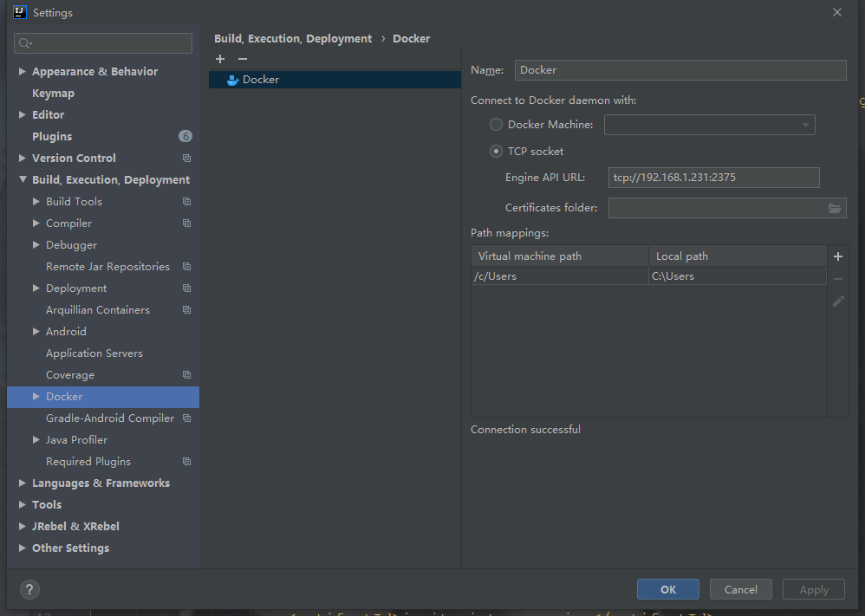Select the C:\Users local path cell
The height and width of the screenshot is (616, 865).
738,276
